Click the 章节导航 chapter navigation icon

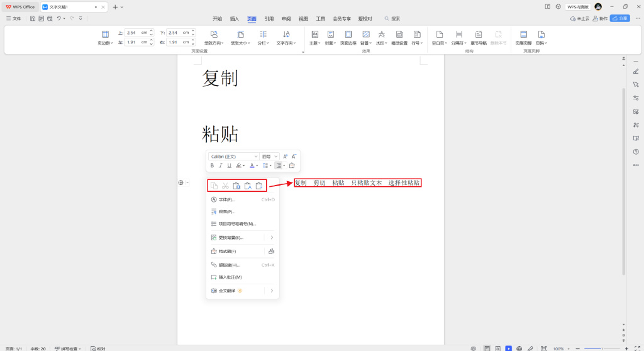point(479,35)
